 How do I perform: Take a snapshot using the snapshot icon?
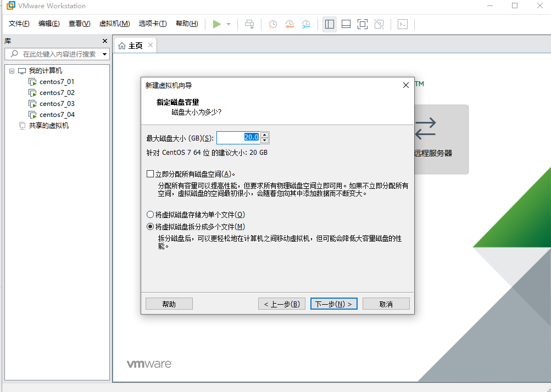tap(272, 24)
